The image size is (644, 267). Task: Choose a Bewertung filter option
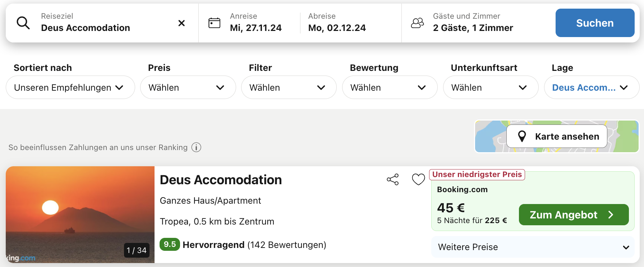[390, 87]
